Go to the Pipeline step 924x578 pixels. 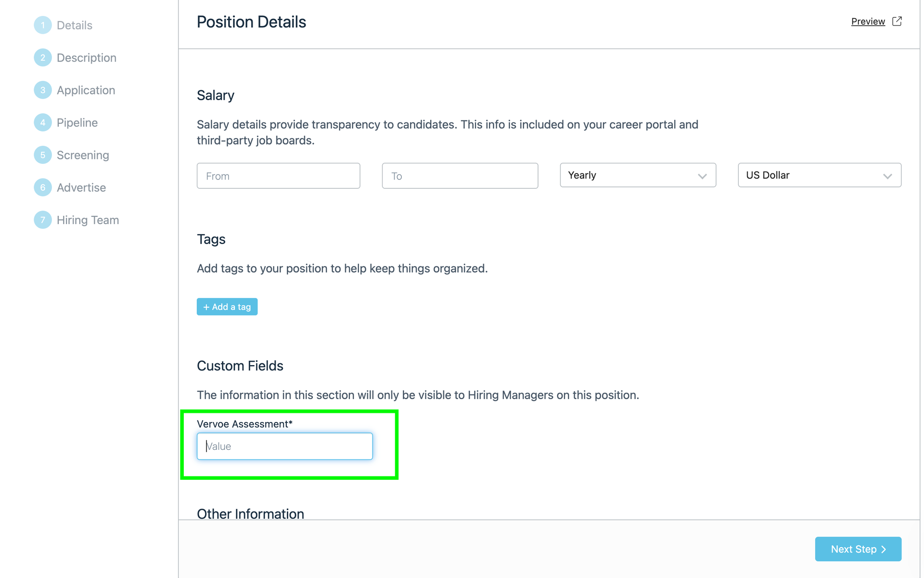pos(77,122)
